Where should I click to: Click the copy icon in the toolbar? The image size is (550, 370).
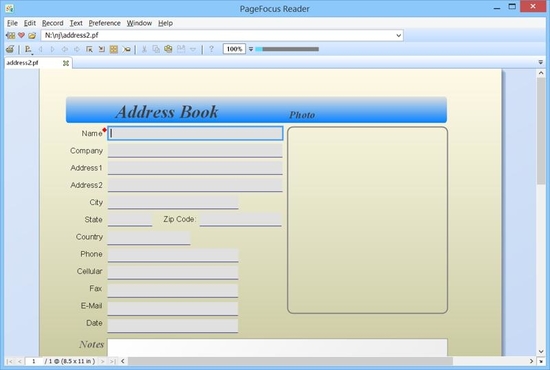(156, 49)
